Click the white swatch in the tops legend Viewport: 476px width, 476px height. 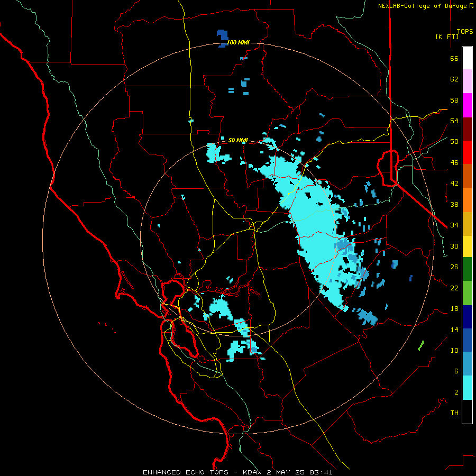(x=467, y=58)
